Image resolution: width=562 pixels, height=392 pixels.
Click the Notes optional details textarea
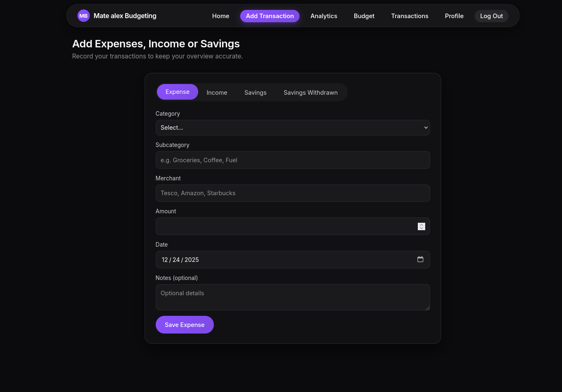[293, 297]
